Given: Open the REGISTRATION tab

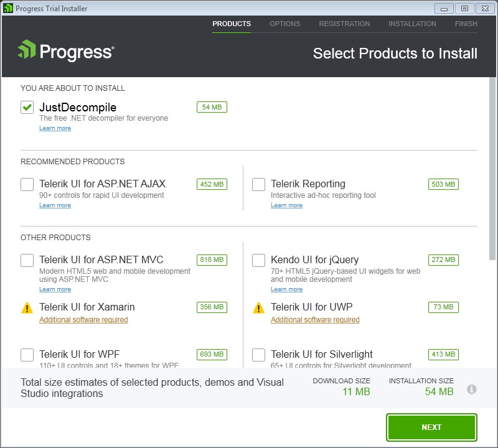Looking at the screenshot, I should [344, 24].
